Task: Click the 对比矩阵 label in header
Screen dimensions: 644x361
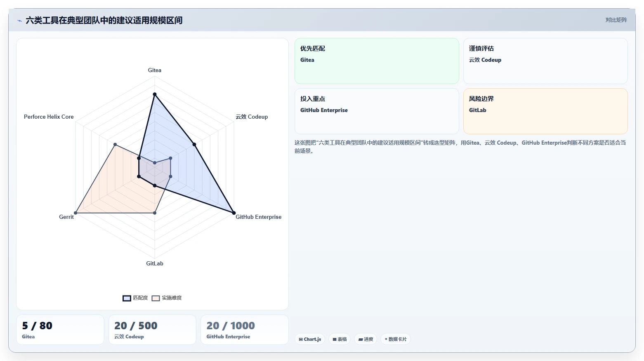Action: tap(616, 20)
